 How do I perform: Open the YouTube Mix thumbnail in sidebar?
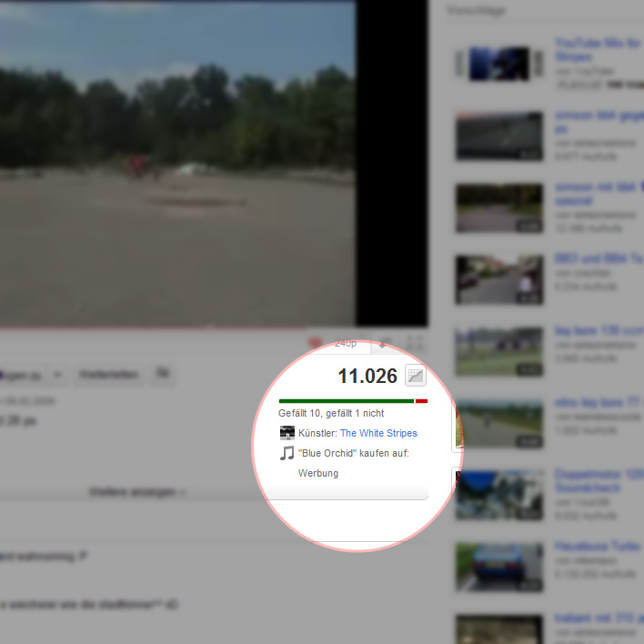tap(498, 63)
